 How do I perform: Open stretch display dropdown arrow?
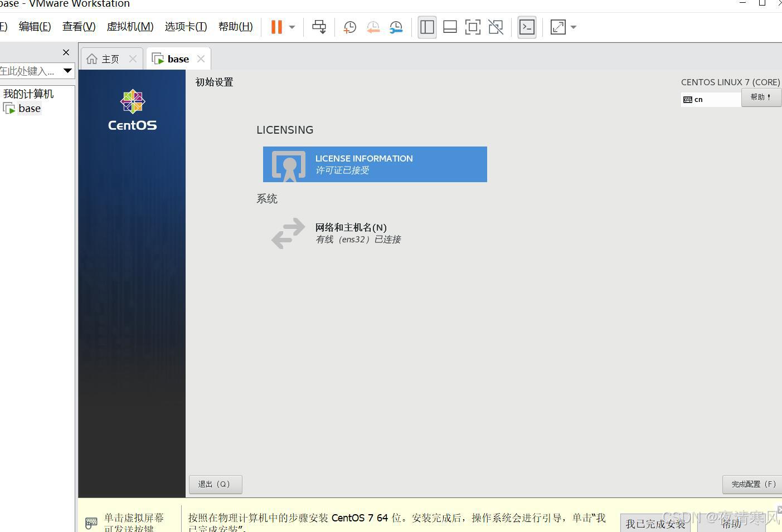[574, 27]
